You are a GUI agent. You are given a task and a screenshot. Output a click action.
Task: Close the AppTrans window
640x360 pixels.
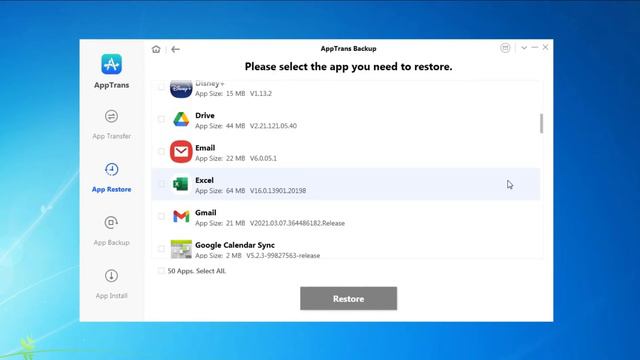pos(545,48)
